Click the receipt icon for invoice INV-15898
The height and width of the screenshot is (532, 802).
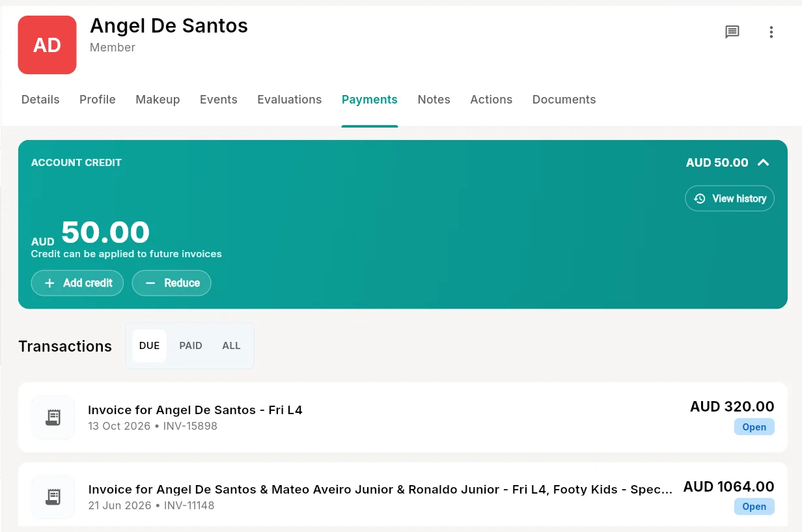(x=53, y=417)
